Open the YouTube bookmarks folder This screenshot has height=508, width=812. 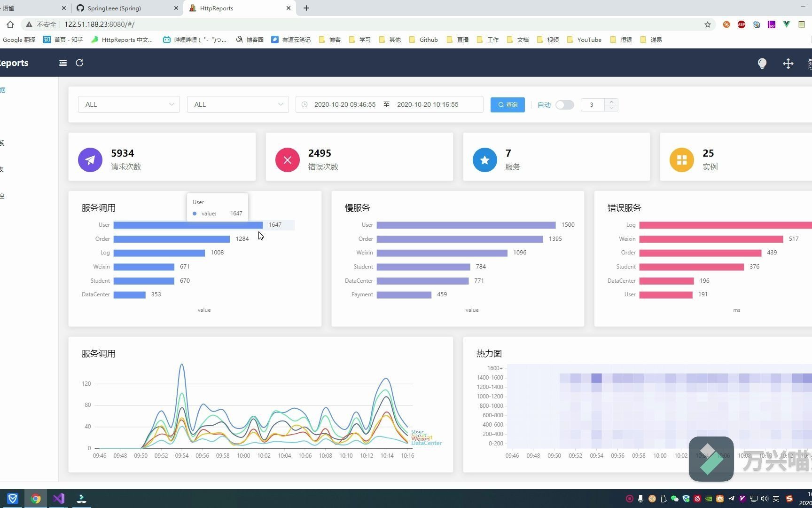[x=584, y=40]
